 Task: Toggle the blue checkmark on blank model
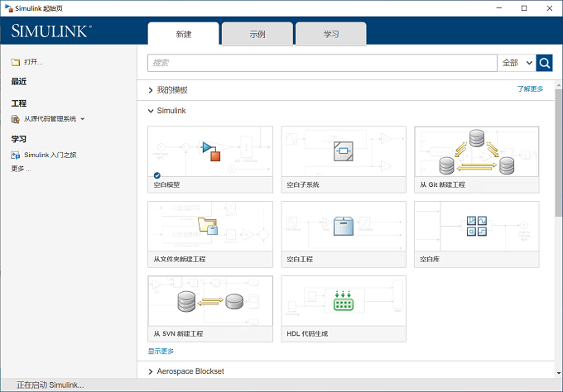(157, 175)
